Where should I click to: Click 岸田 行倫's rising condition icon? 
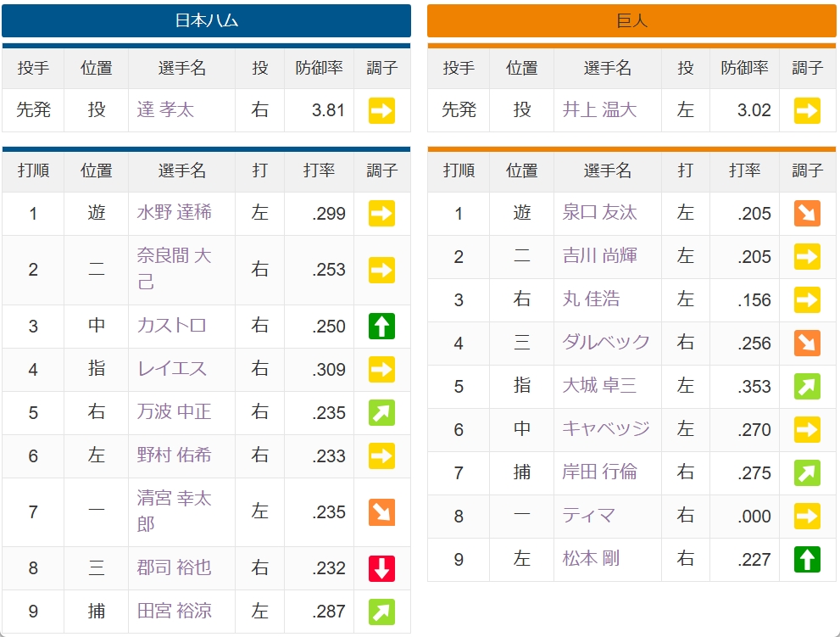pyautogui.click(x=807, y=473)
